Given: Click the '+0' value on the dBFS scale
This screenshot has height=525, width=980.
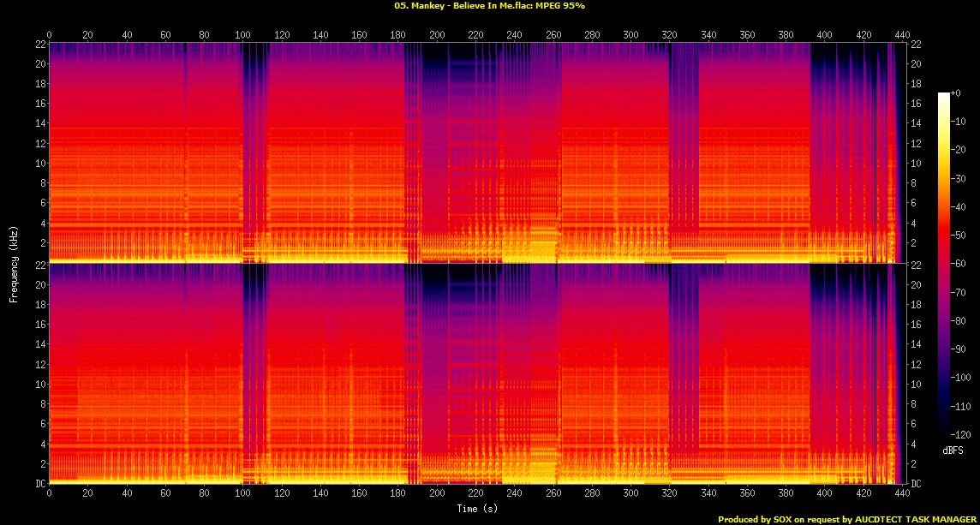Looking at the screenshot, I should point(957,92).
